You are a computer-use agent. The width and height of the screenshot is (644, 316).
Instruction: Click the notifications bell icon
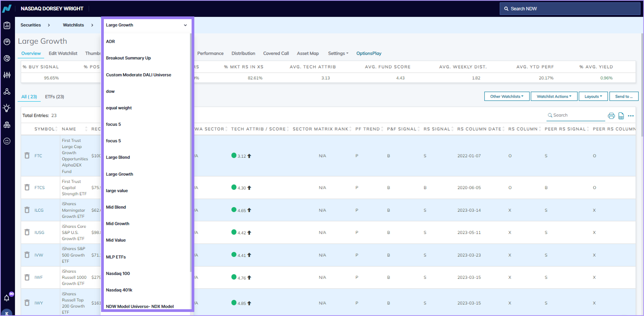coord(7,298)
